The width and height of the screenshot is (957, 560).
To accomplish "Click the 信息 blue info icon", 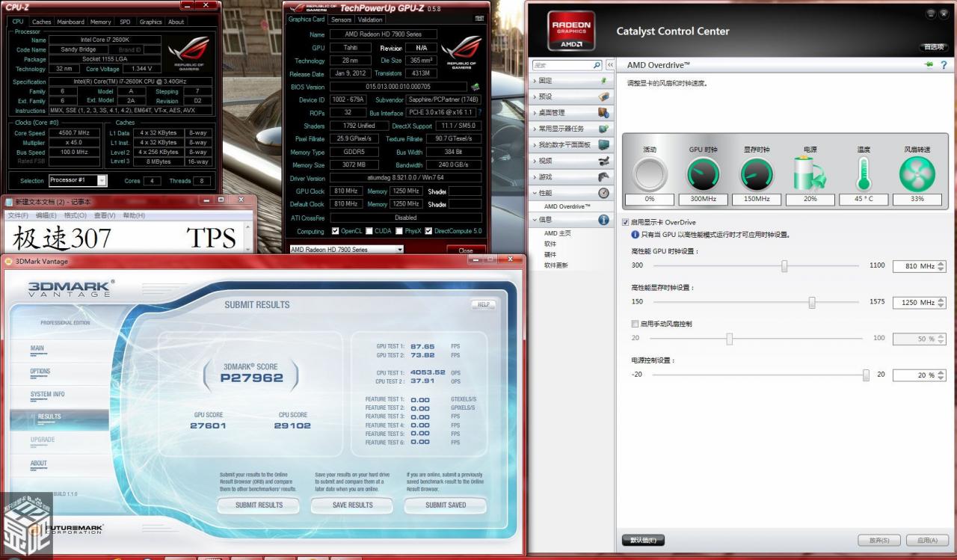I will click(x=604, y=220).
